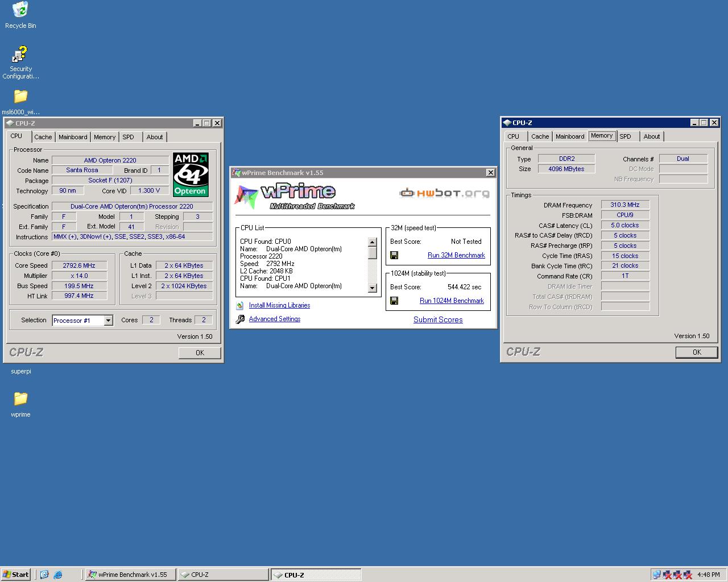Click Install Missing Libraries link

tap(279, 305)
